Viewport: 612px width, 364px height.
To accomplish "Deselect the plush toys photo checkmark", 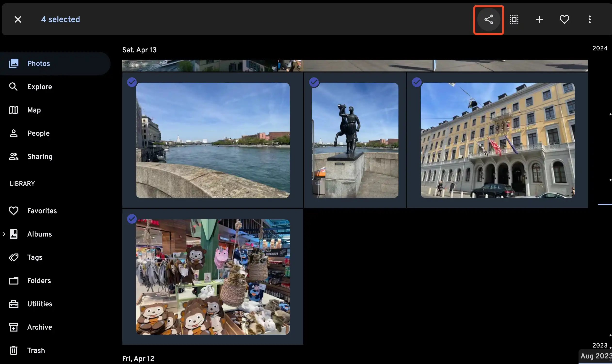I will (x=132, y=219).
